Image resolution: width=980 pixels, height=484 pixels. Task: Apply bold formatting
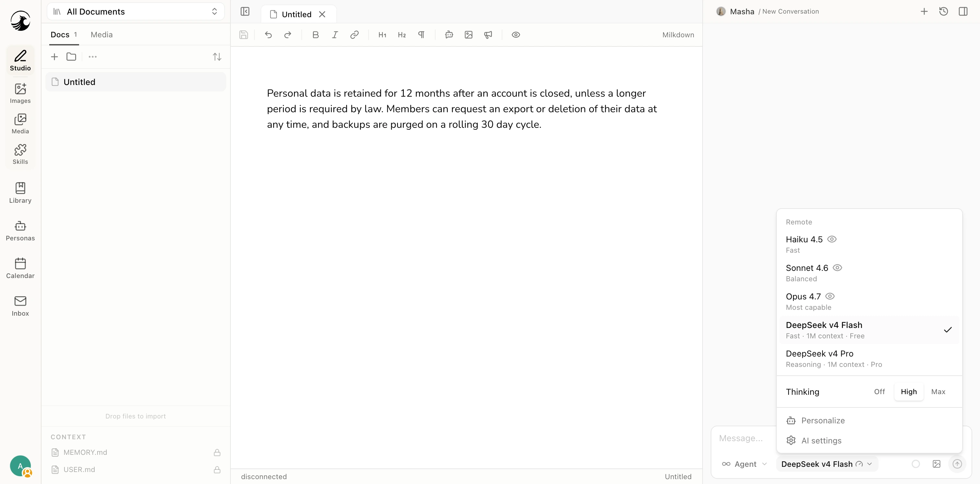315,35
